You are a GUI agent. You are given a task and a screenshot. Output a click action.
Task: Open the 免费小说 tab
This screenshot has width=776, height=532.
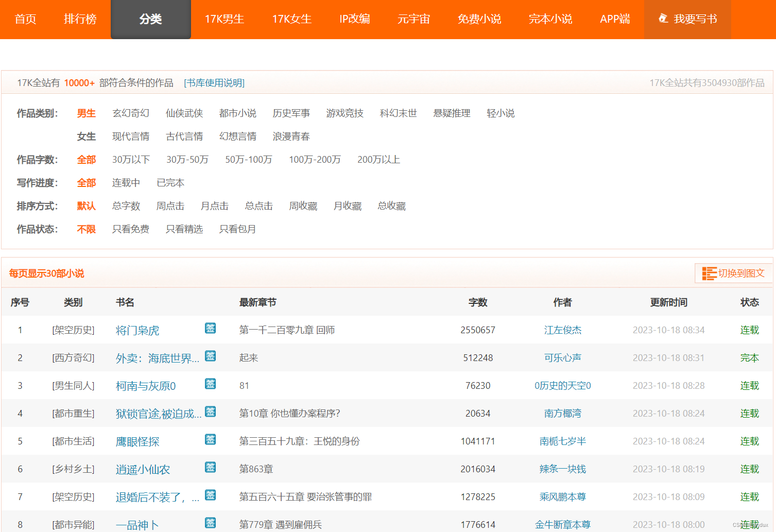click(x=479, y=19)
